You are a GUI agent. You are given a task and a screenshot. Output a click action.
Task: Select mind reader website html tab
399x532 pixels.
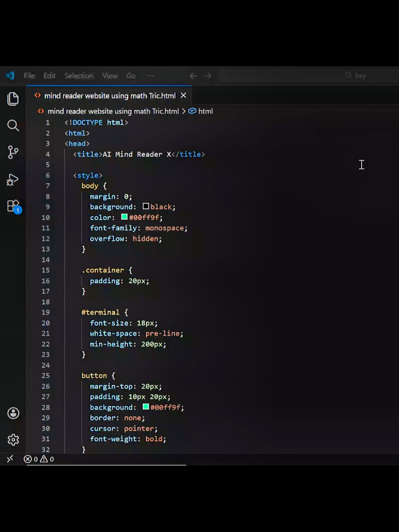pyautogui.click(x=109, y=96)
